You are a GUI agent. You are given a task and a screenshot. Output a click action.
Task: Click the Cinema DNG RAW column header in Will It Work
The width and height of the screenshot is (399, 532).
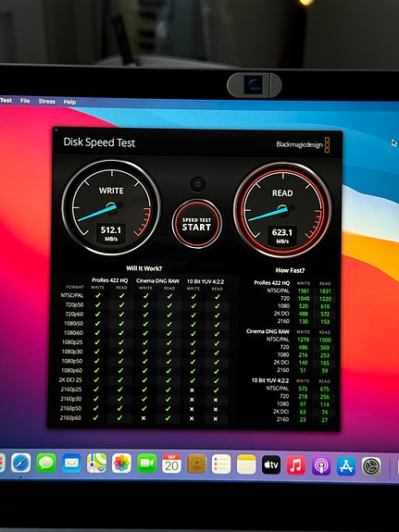pyautogui.click(x=158, y=281)
